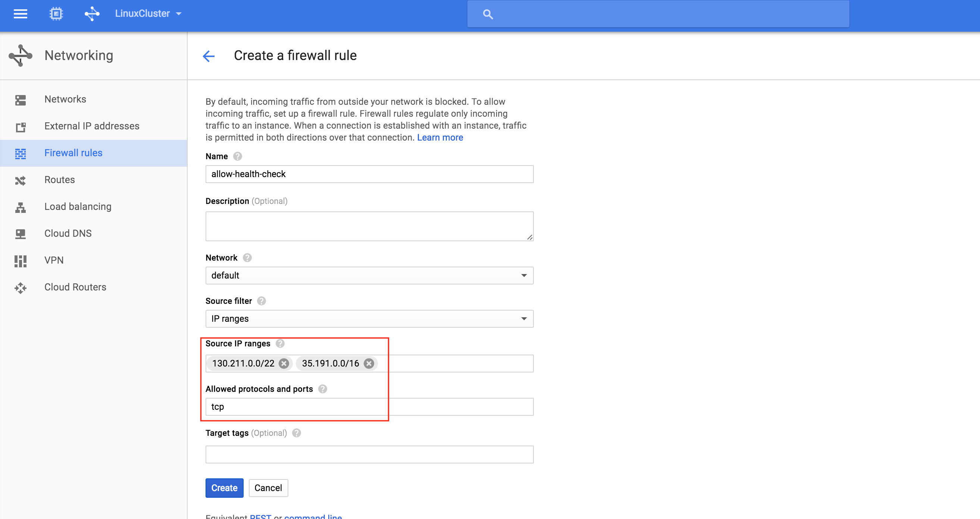Open the equivalent command line link
This screenshot has width=980, height=519.
313,516
